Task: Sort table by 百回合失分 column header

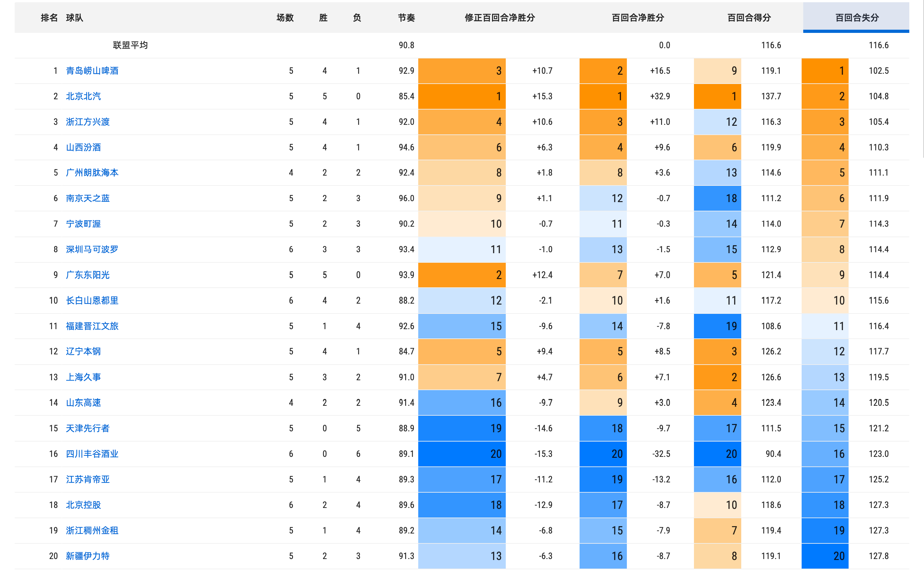Action: (857, 18)
